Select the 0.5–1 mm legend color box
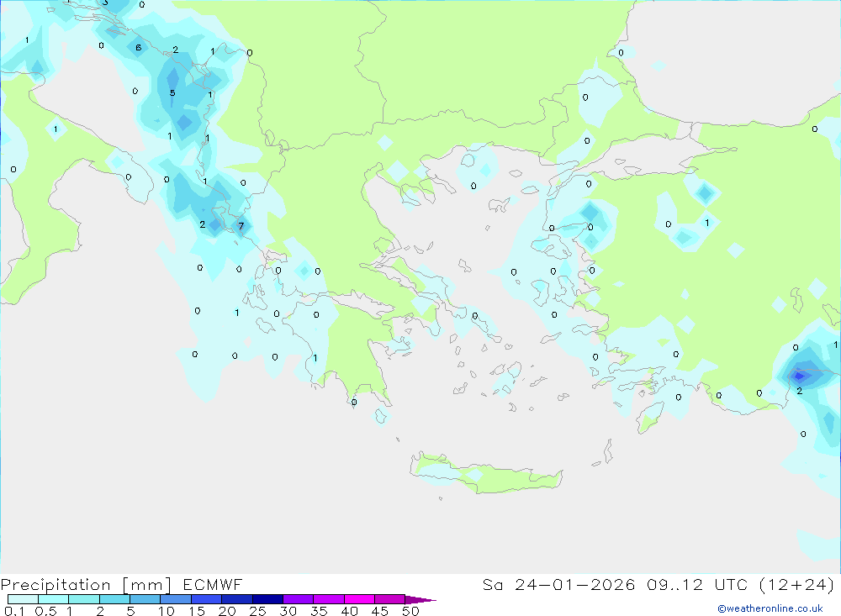 54,599
